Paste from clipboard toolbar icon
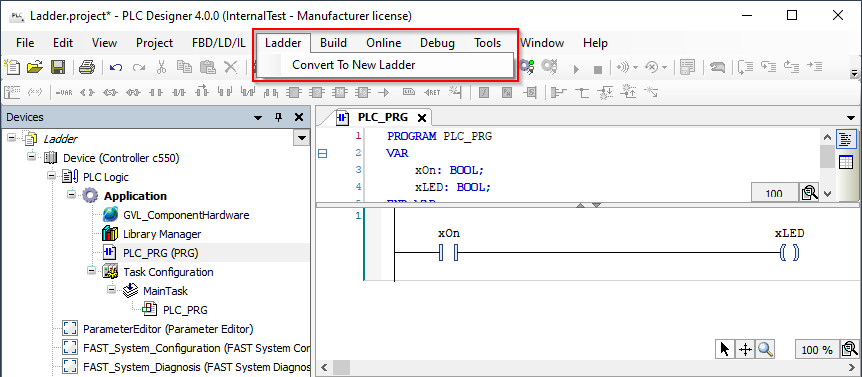Screen dimensions: 862x377 (x=207, y=68)
